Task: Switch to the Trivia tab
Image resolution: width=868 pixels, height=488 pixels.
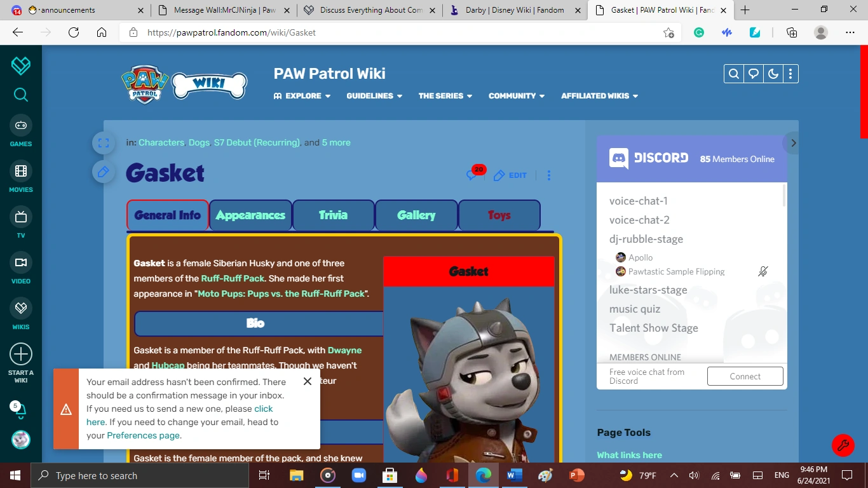Action: pyautogui.click(x=333, y=215)
